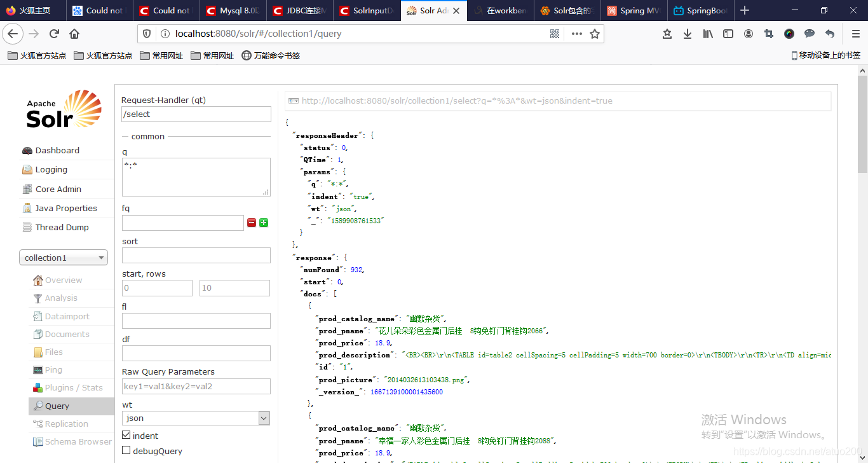The width and height of the screenshot is (868, 463).
Task: Open the downloads arrow panel
Action: [x=688, y=34]
